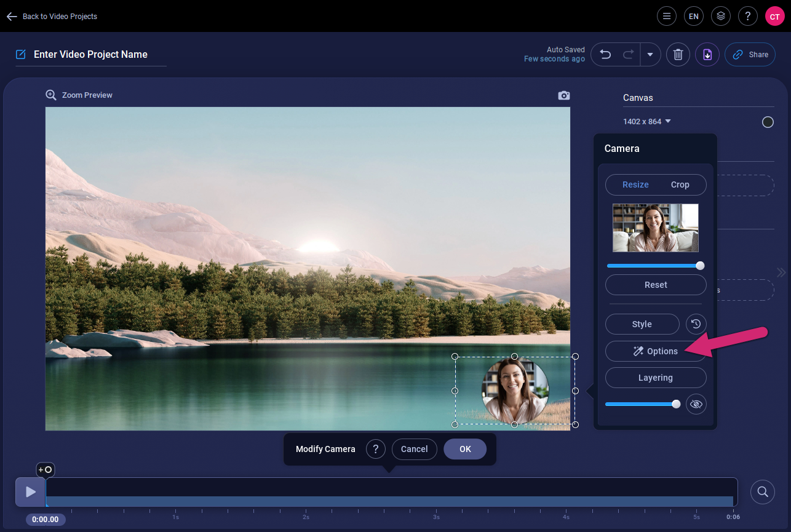The width and height of the screenshot is (791, 532).
Task: Adjust the camera resize slider
Action: (x=655, y=266)
